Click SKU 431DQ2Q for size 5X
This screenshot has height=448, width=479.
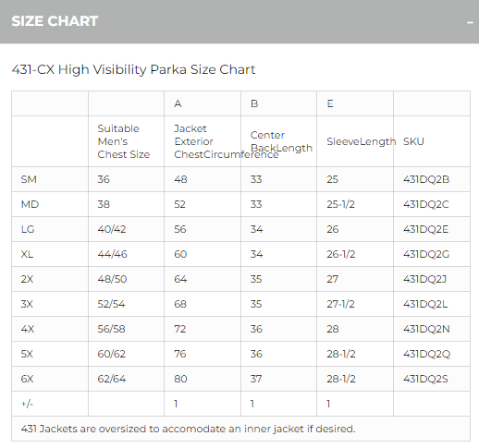point(426,354)
